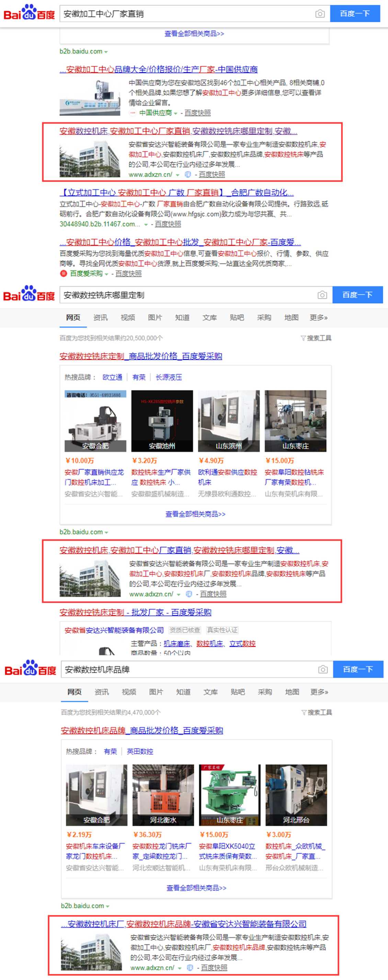
Task: Open 更多» menu under 安徽数控铣床哪里定制 search
Action: point(318,318)
